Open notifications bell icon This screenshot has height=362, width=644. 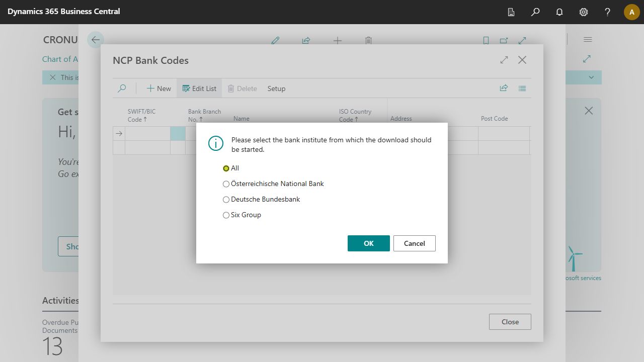[559, 12]
